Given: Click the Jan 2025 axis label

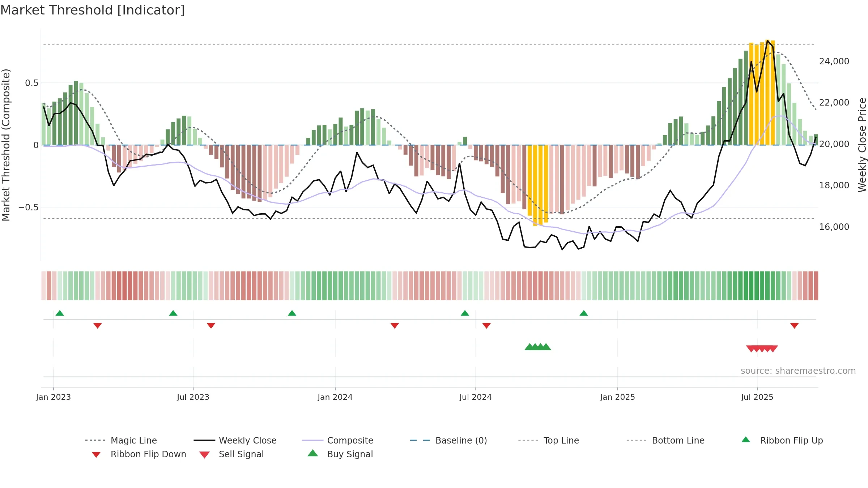Looking at the screenshot, I should coord(617,397).
